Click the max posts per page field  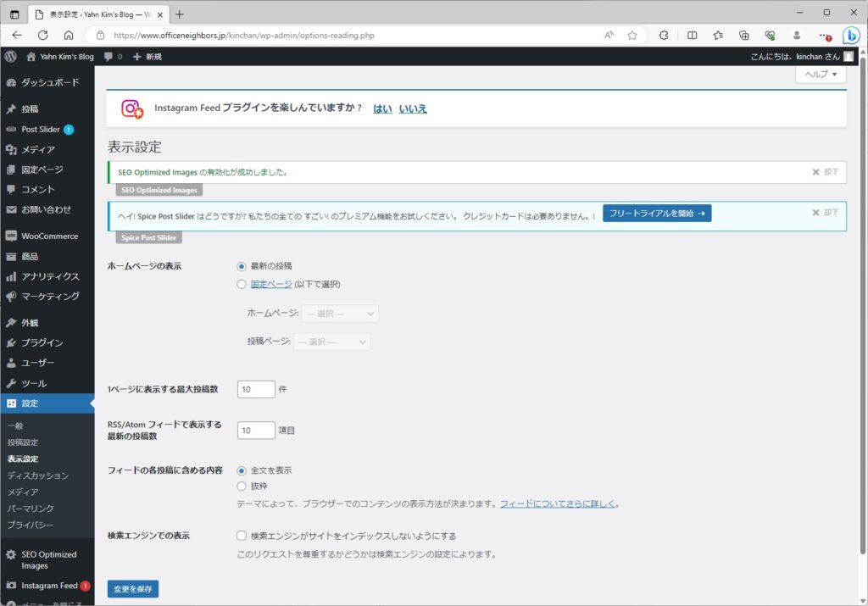(x=256, y=389)
